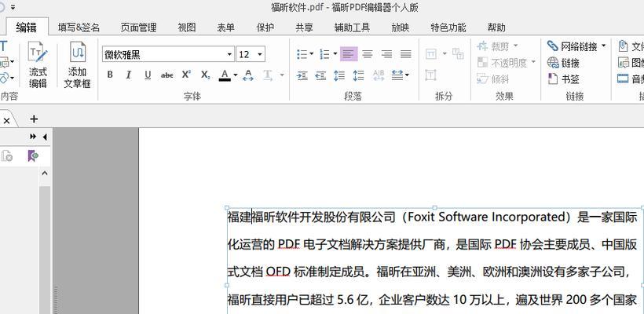
Task: Open the 特色功能 tab
Action: pos(448,27)
